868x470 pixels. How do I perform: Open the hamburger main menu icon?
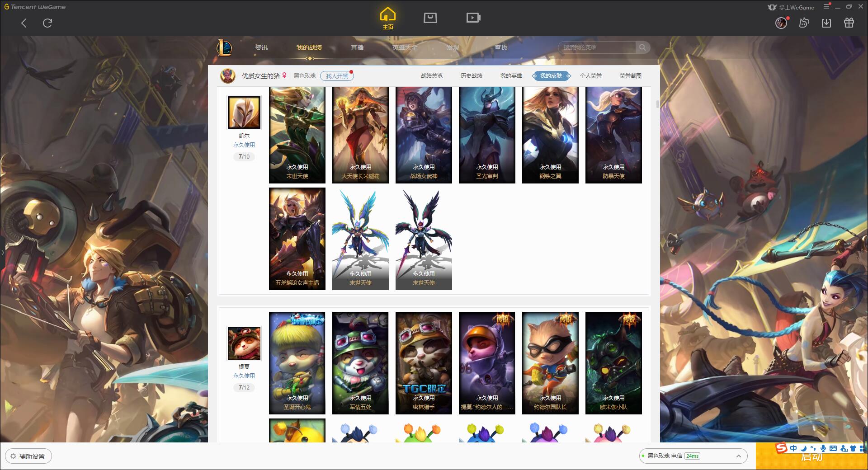(826, 6)
